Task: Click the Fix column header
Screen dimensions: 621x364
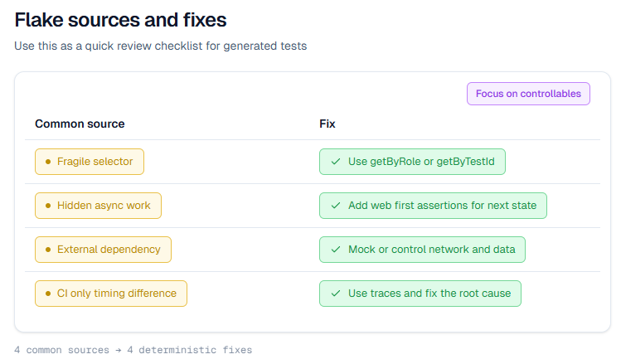Action: 327,124
